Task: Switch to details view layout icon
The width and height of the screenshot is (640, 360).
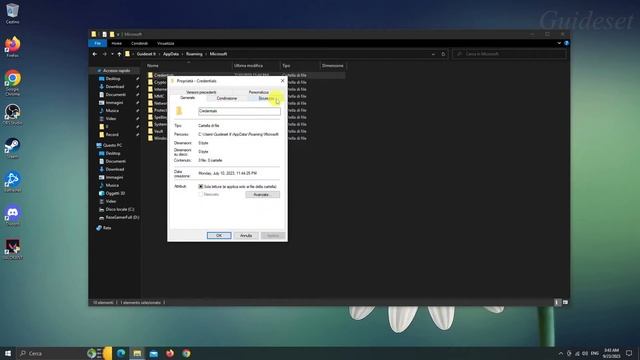Action: pyautogui.click(x=557, y=302)
